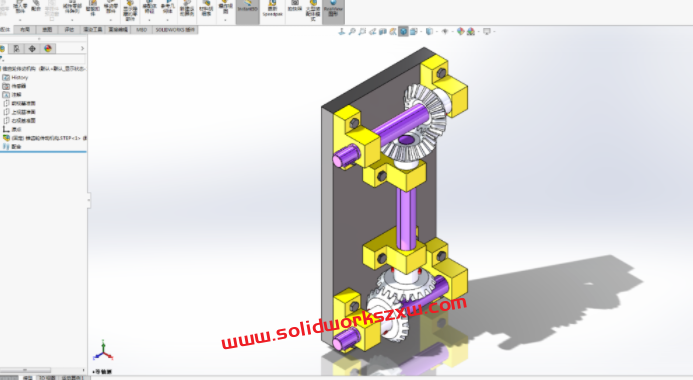Open the View Settings monitor icon

487,31
